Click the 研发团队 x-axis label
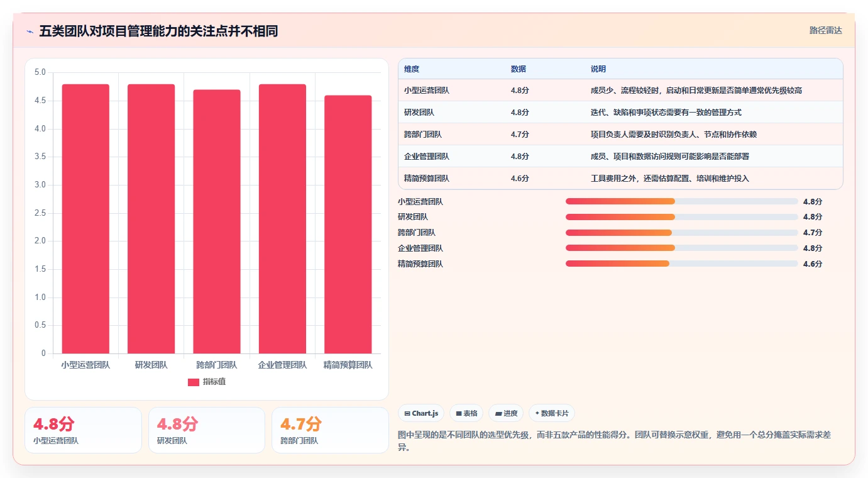This screenshot has width=868, height=478. click(x=151, y=365)
